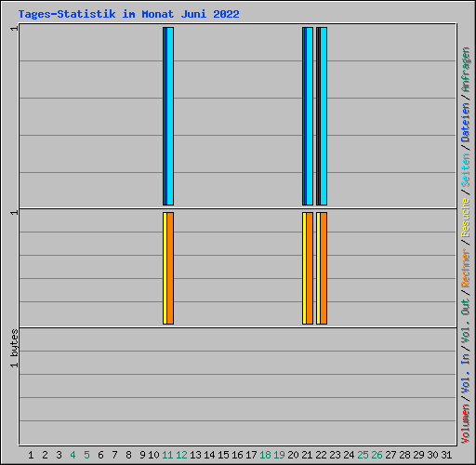Click the "1 bytes" axis label
This screenshot has height=465, width=476.
click(14, 349)
